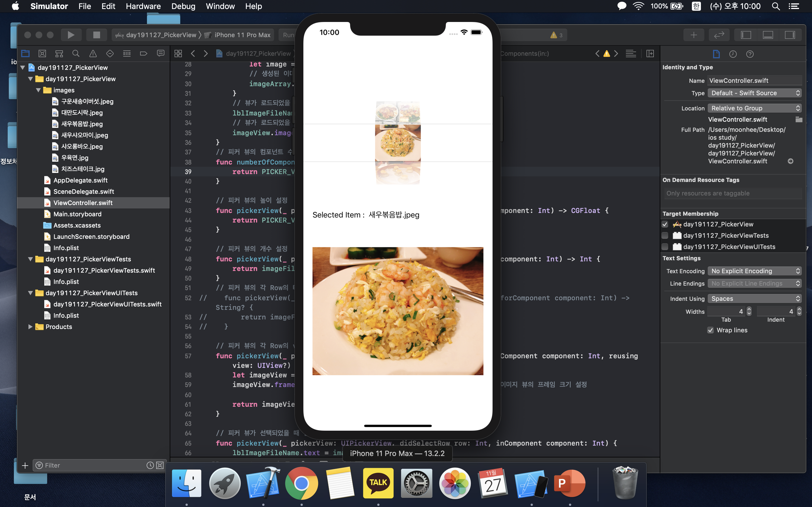This screenshot has height=507, width=812.
Task: Toggle the Wrap lines checkbox
Action: coord(710,330)
